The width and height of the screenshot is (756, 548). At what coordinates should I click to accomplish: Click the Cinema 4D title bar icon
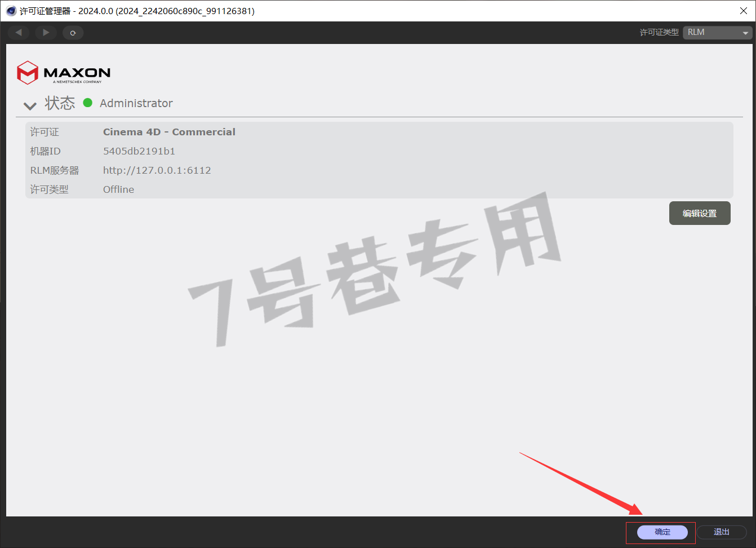coord(11,11)
